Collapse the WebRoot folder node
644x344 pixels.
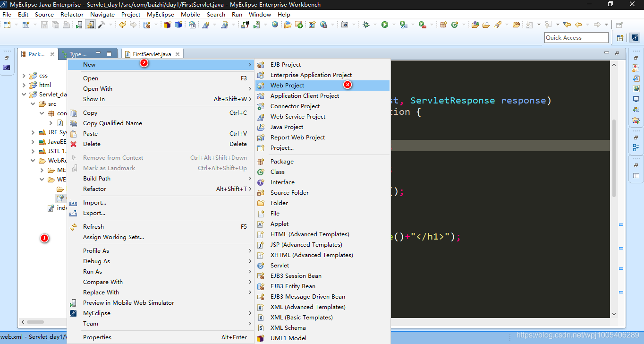click(x=33, y=161)
